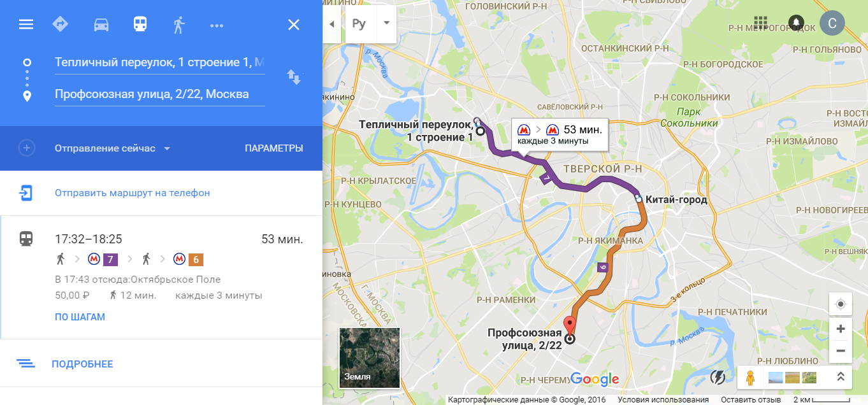Zoom in the map with plus
The height and width of the screenshot is (405, 868).
click(x=841, y=329)
